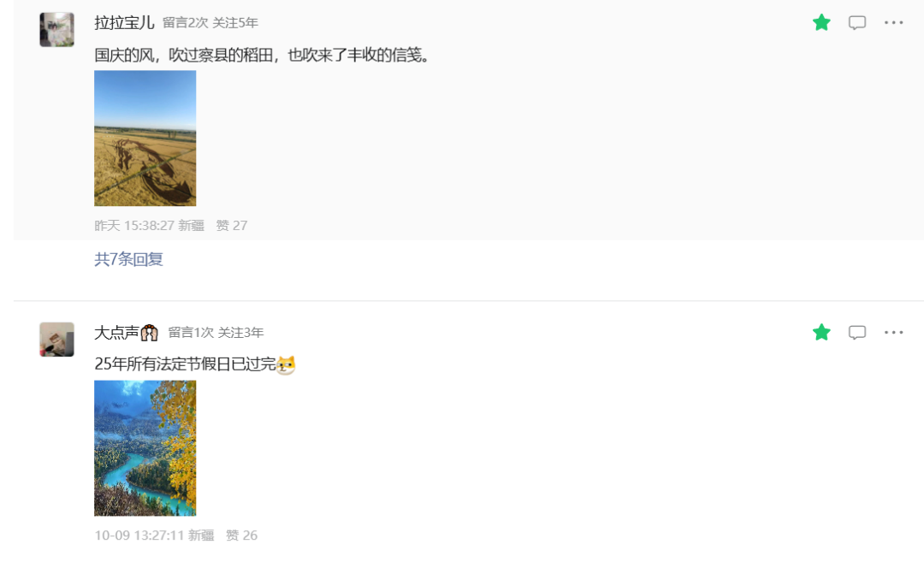This screenshot has height=562, width=924.
Task: Click 大点声's avatar picture
Action: point(56,340)
